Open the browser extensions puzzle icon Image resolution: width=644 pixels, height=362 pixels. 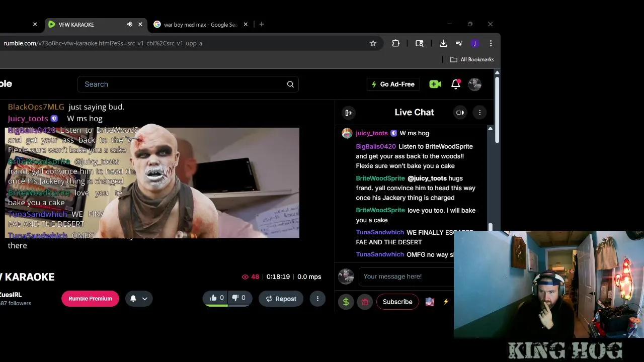[x=396, y=43]
